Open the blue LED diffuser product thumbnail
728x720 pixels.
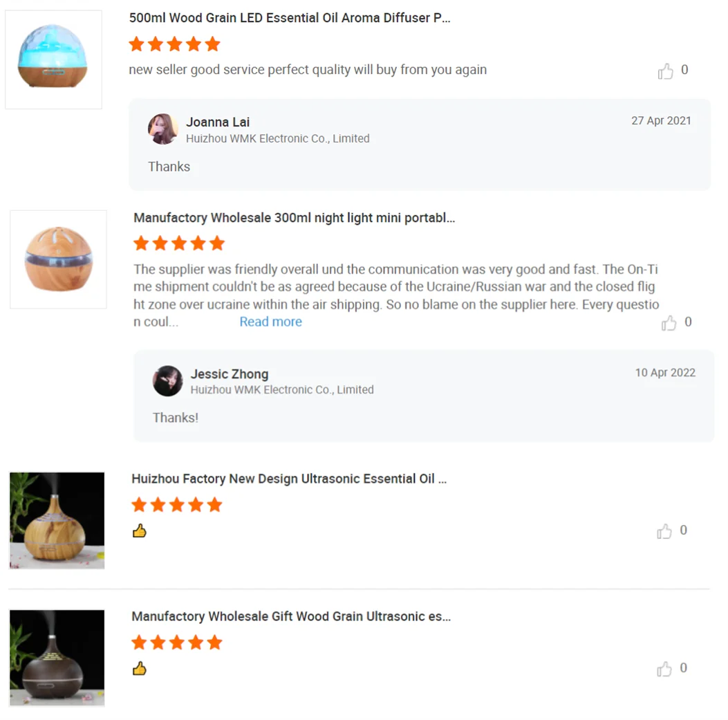point(53,59)
